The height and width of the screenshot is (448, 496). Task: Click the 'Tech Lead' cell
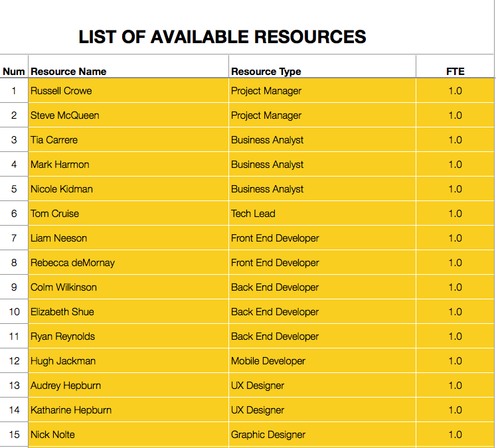(x=322, y=214)
